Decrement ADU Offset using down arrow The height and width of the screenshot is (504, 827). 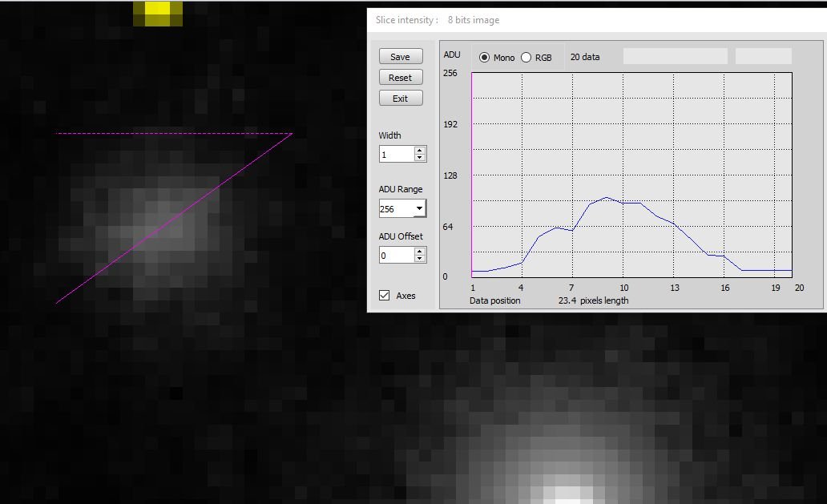[x=420, y=259]
